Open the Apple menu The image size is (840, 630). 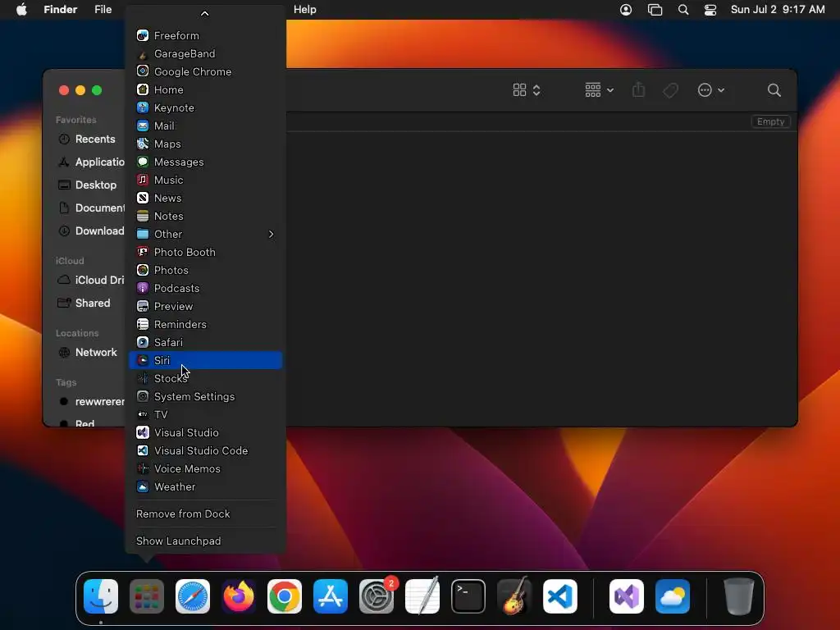[21, 9]
